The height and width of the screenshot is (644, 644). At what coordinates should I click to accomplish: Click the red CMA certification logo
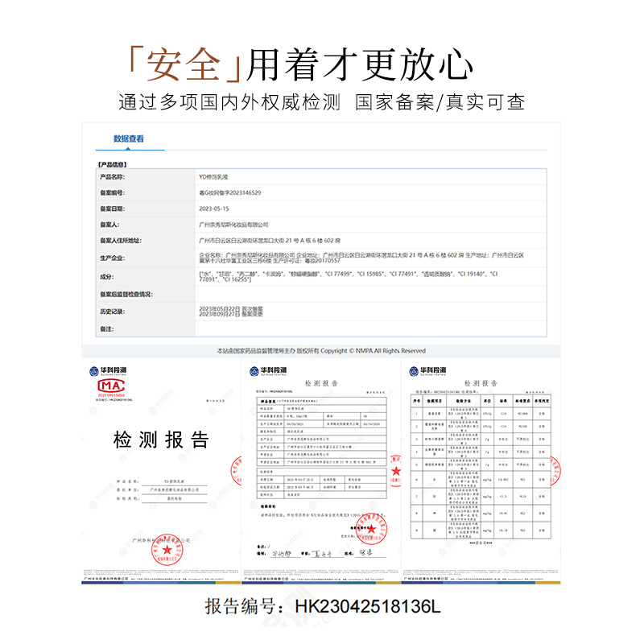[x=111, y=386]
